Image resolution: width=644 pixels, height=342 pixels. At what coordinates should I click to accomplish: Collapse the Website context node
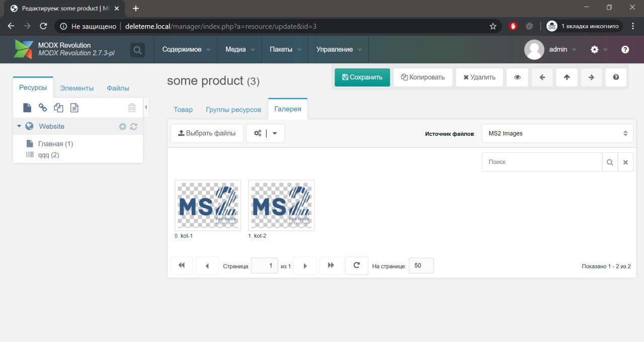[x=19, y=126]
